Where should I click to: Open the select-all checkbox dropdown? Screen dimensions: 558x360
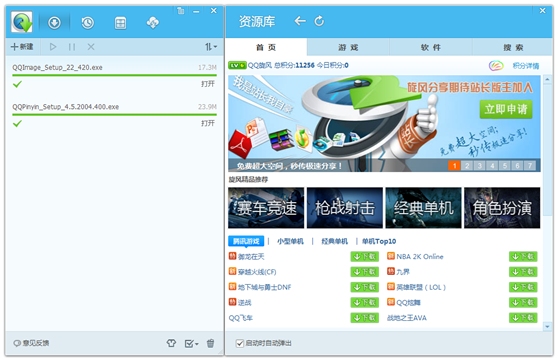click(x=191, y=343)
